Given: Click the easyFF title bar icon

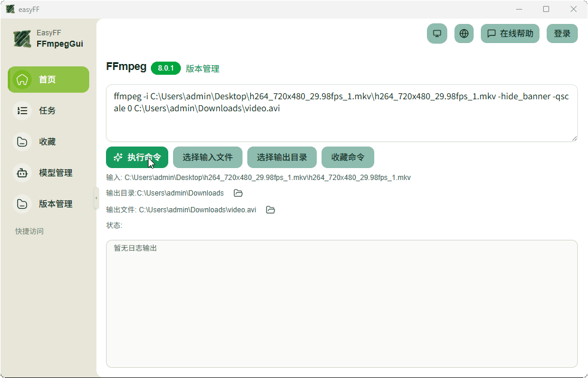Looking at the screenshot, I should [x=10, y=9].
